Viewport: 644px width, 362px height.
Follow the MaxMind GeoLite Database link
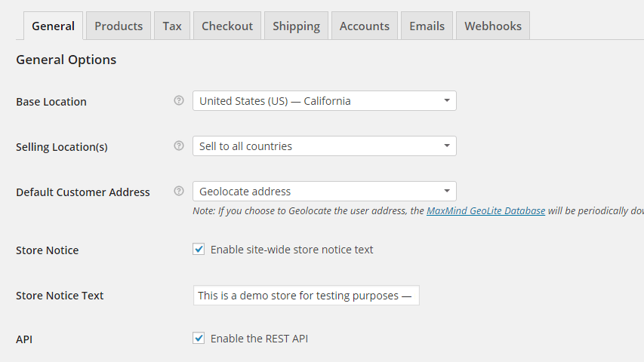coord(485,211)
